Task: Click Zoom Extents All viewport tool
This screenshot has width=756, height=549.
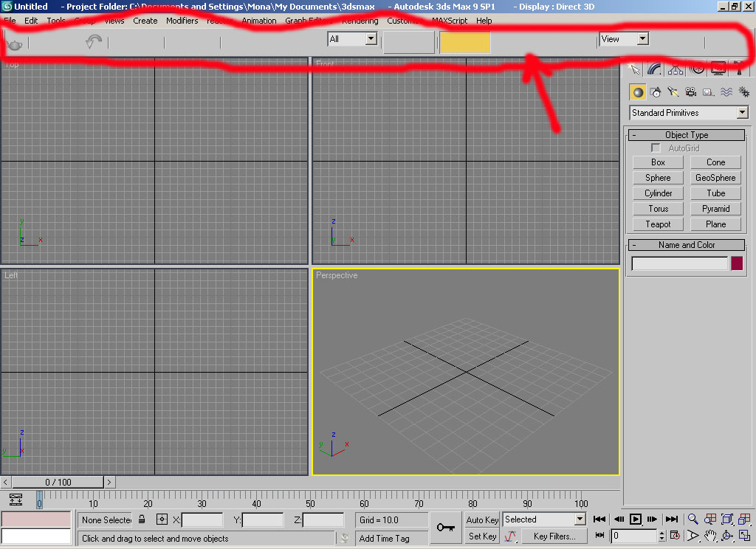Action: [744, 519]
